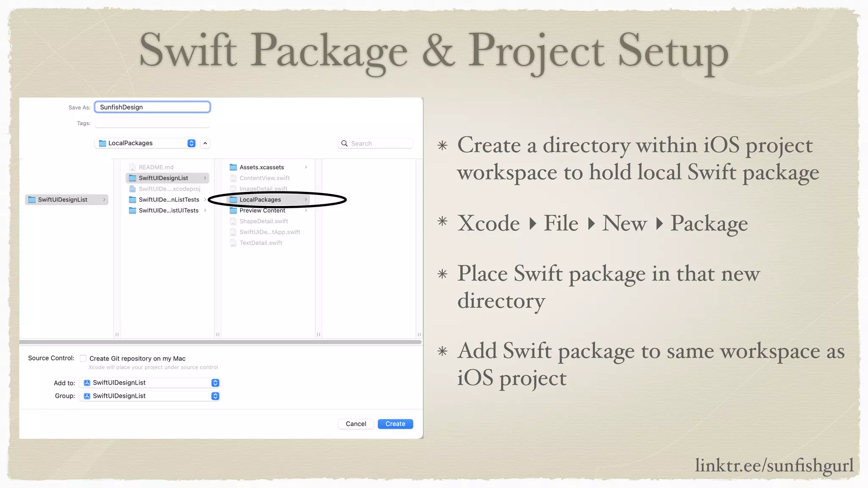Screen dimensions: 868x488
Task: Click the Save As name field
Action: (x=152, y=107)
